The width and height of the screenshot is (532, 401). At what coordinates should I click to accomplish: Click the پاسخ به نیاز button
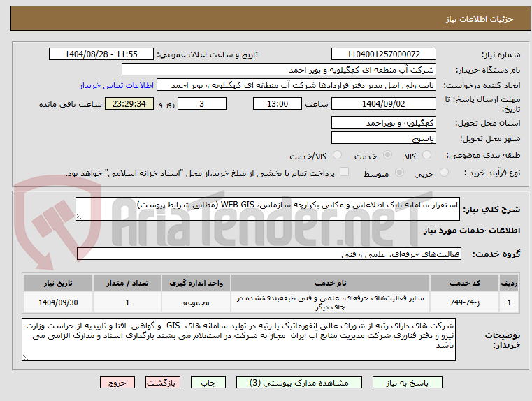tap(407, 382)
